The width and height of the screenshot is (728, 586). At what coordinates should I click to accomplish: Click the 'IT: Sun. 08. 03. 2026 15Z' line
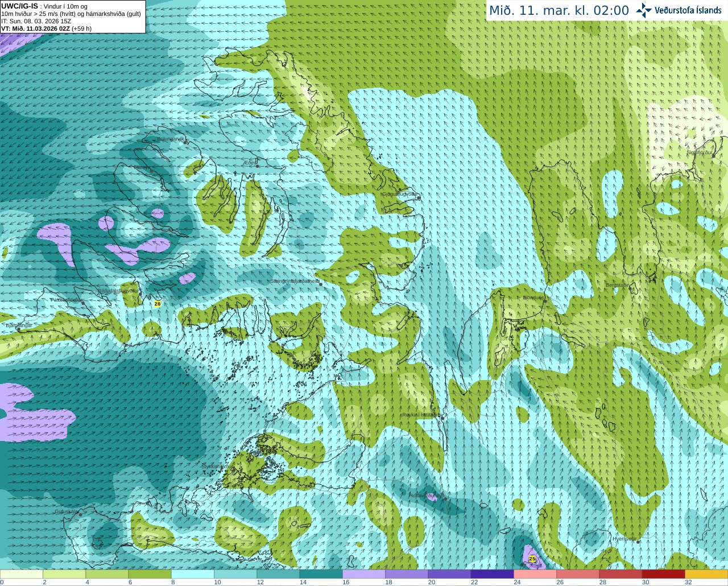[36, 21]
